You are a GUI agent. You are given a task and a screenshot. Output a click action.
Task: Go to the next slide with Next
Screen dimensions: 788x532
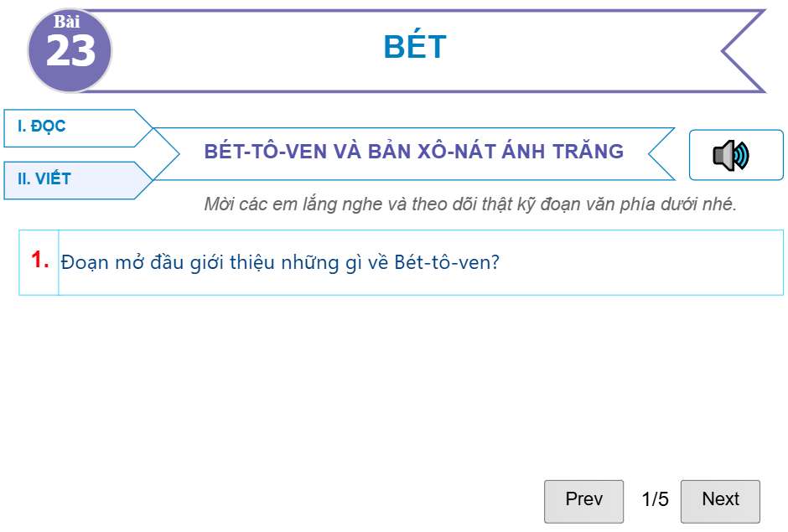[x=720, y=500]
